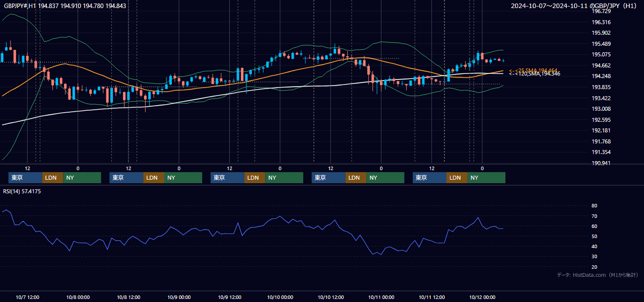Select the 10/10 NY session block
The height and width of the screenshot is (302, 644).
(385, 178)
